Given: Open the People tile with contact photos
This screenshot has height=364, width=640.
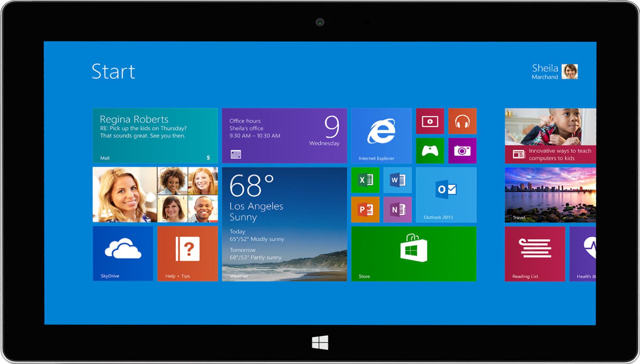Looking at the screenshot, I should tap(155, 195).
